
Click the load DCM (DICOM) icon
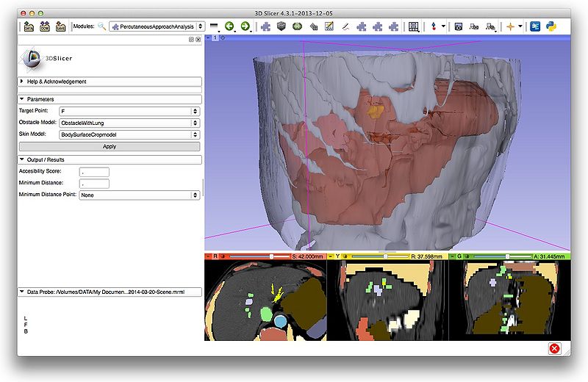[x=44, y=26]
